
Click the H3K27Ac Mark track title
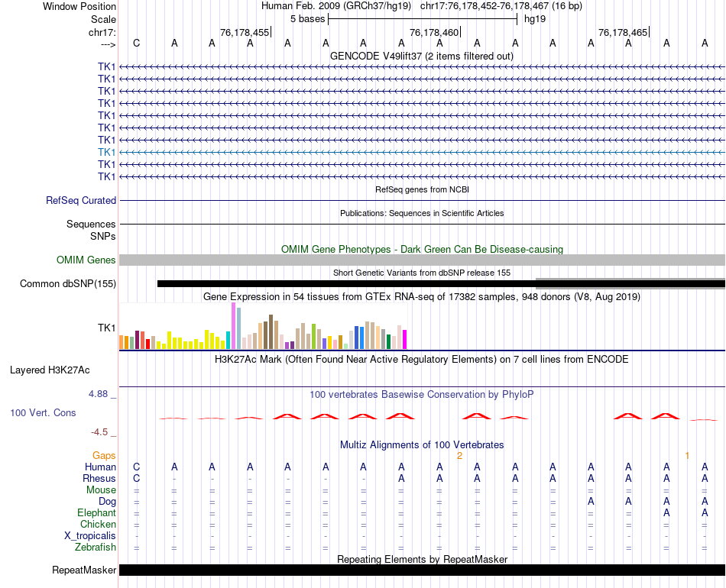pyautogui.click(x=422, y=359)
